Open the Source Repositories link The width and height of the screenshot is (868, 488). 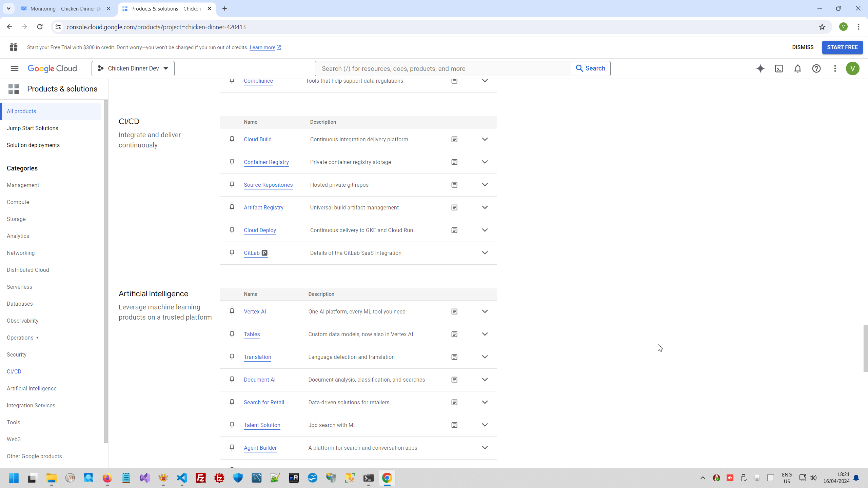pos(268,185)
